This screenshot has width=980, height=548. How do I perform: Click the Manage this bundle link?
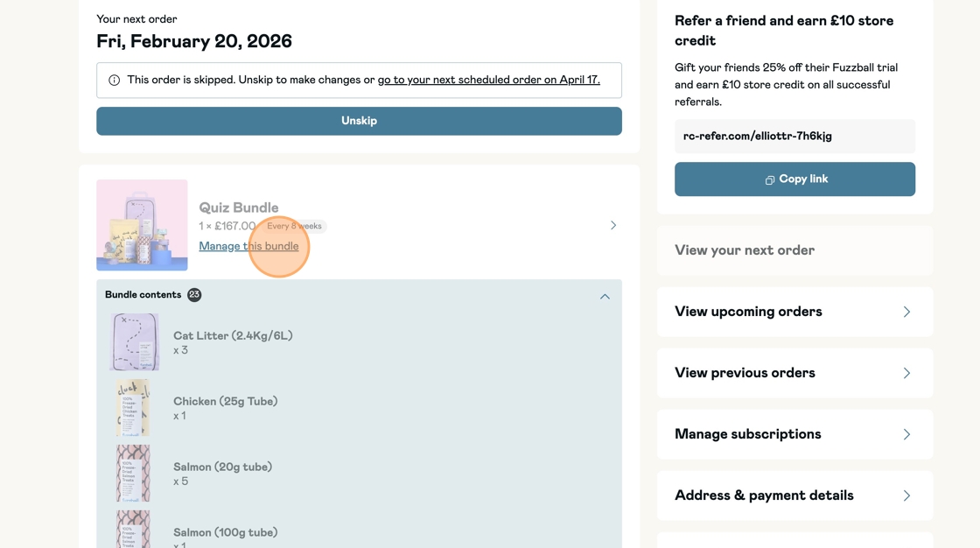pyautogui.click(x=248, y=246)
